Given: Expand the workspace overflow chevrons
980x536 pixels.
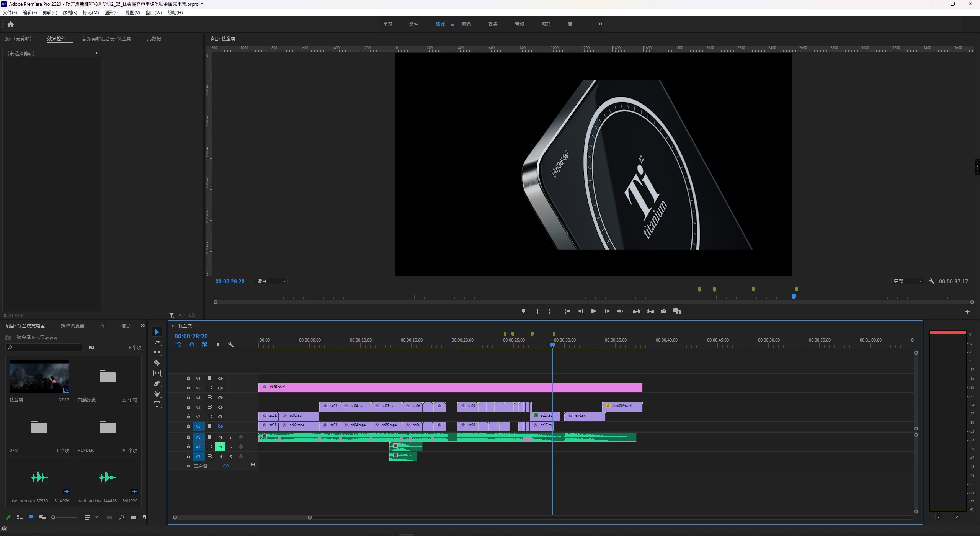Looking at the screenshot, I should [x=600, y=24].
